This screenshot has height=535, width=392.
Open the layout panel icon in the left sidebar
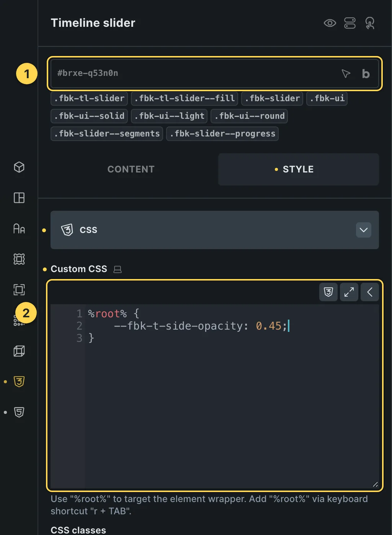(x=19, y=198)
